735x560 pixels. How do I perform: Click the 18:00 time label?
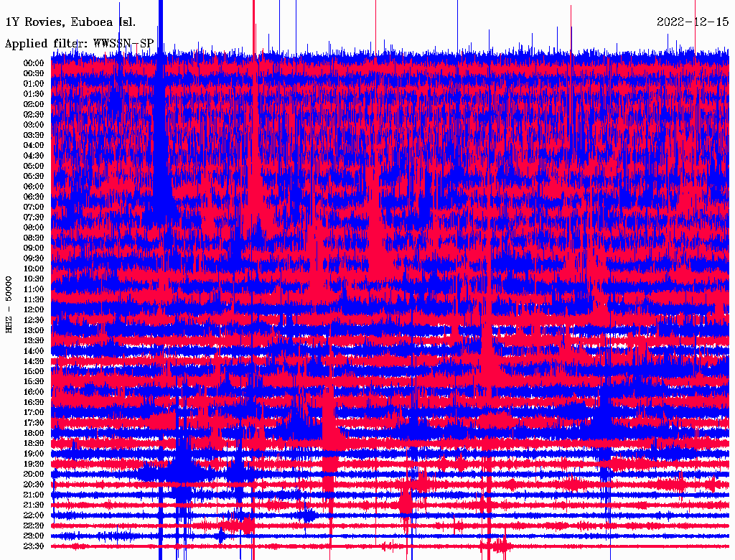click(x=34, y=433)
